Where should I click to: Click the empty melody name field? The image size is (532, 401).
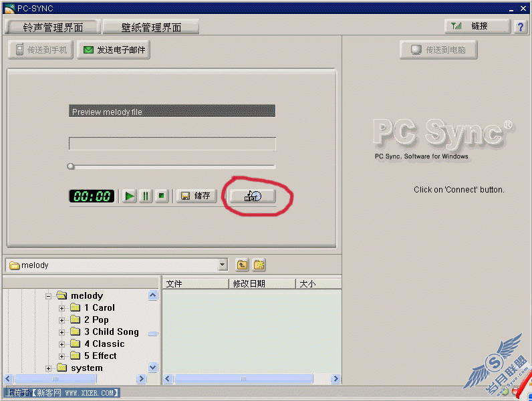[x=172, y=144]
